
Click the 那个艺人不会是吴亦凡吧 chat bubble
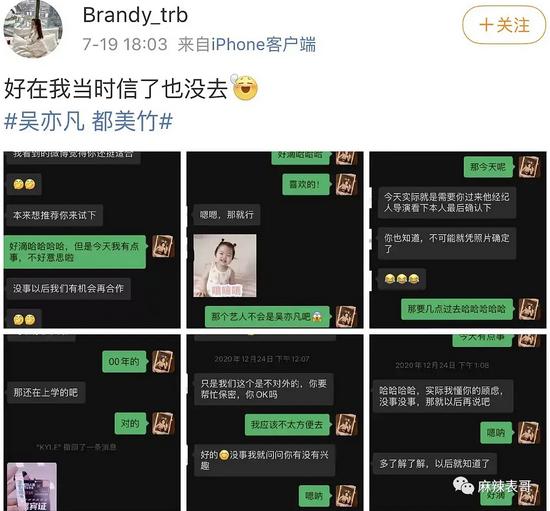pyautogui.click(x=267, y=317)
